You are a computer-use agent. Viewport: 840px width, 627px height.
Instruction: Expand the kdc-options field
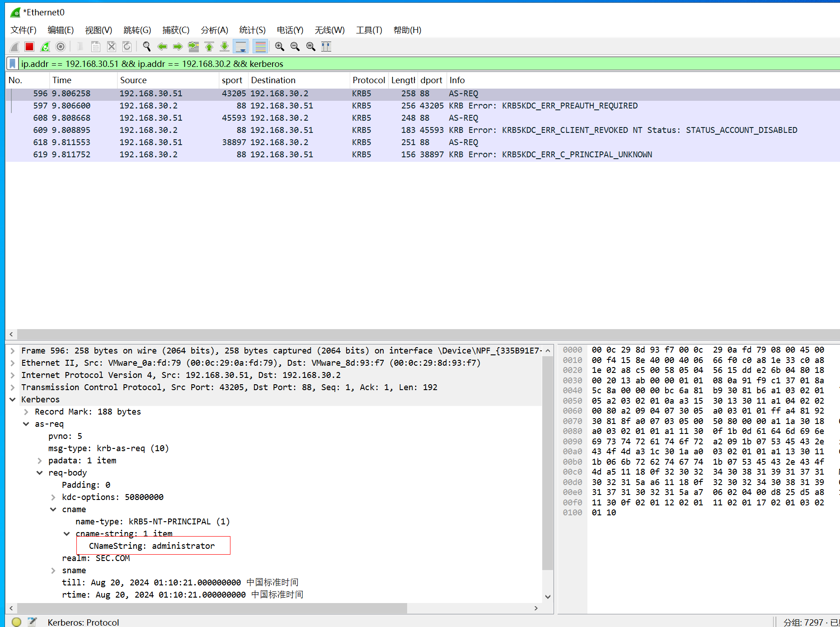click(x=53, y=497)
